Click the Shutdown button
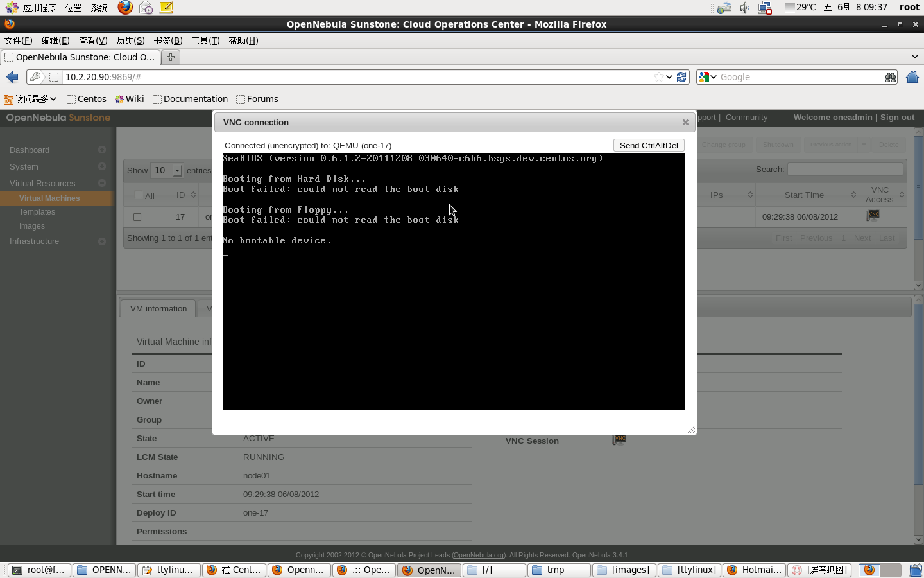Image resolution: width=924 pixels, height=578 pixels. coord(778,144)
